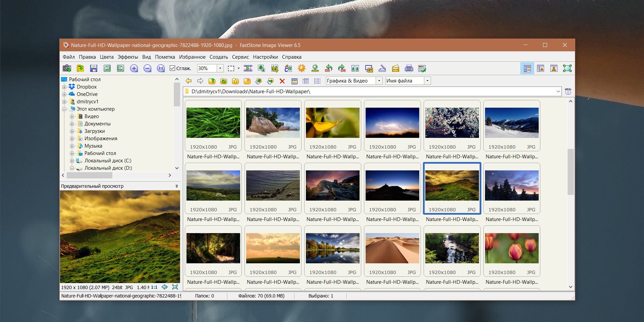The width and height of the screenshot is (644, 322).
Task: Click the screen capture camera icon
Action: coord(67,68)
